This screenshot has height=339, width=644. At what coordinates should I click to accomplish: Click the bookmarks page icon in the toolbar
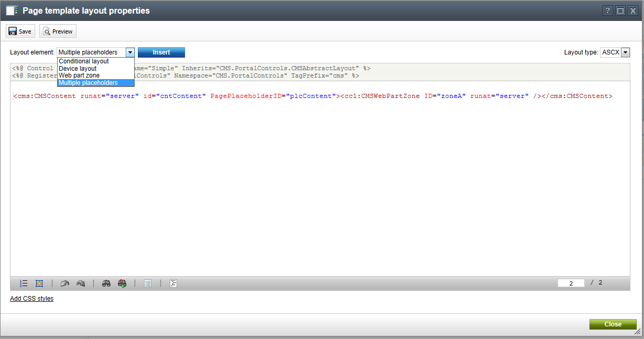click(148, 283)
